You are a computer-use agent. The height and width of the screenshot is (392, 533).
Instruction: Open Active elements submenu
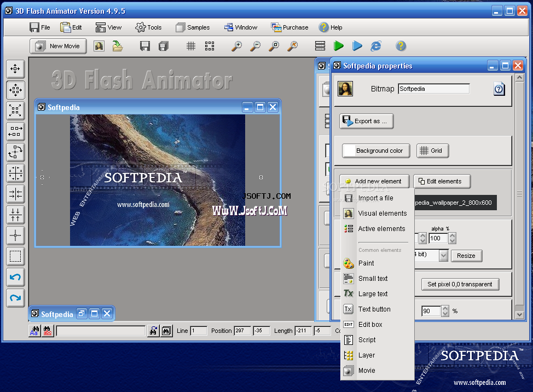click(377, 228)
